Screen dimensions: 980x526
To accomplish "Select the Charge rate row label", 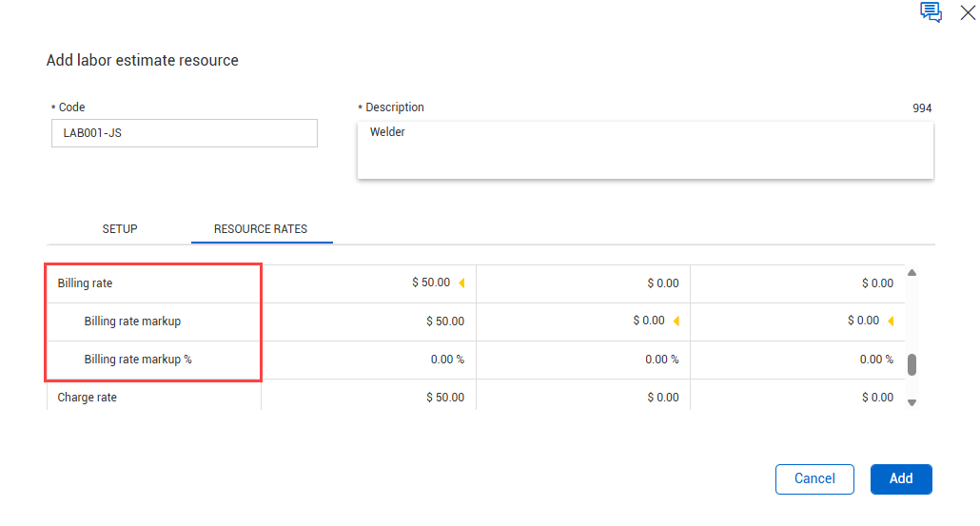I will coord(88,398).
